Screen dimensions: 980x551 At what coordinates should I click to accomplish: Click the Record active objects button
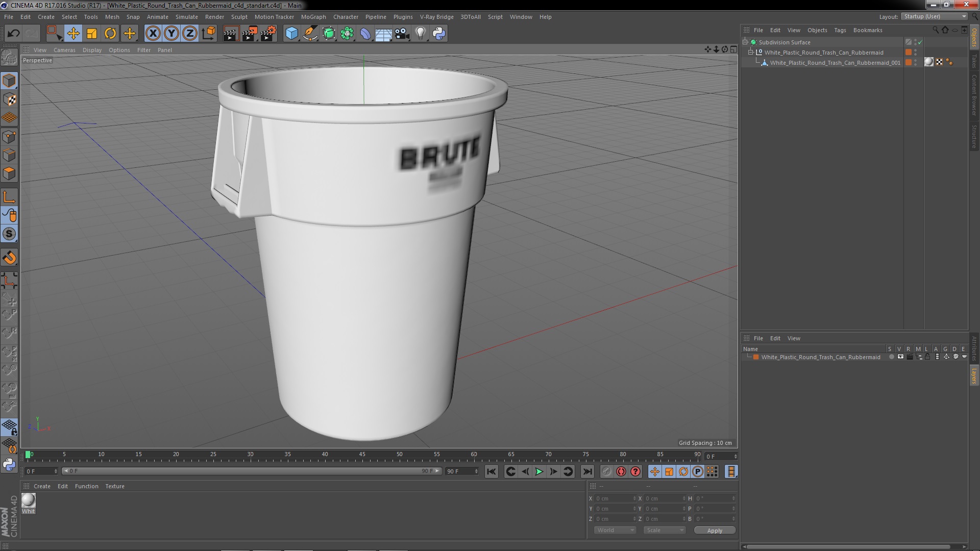[x=606, y=472]
